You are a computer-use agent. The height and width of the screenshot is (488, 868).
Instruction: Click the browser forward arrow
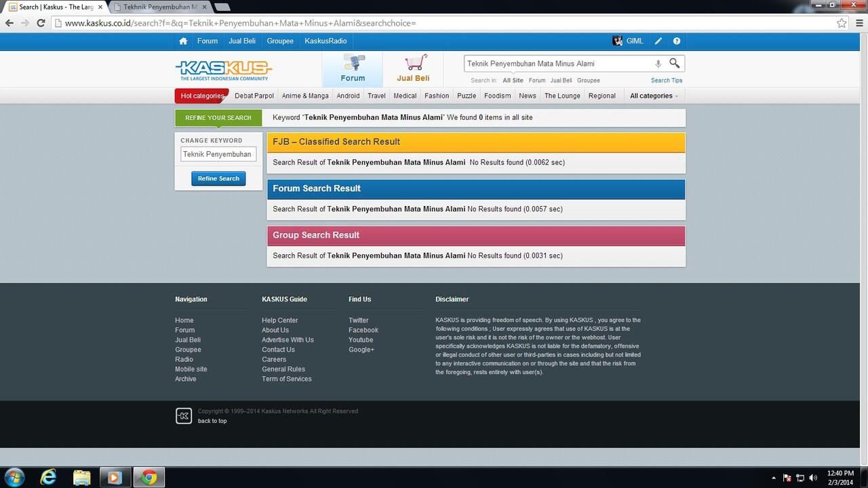point(25,22)
